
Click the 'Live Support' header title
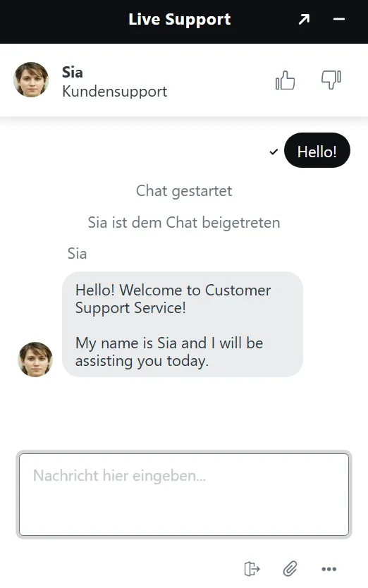179,20
